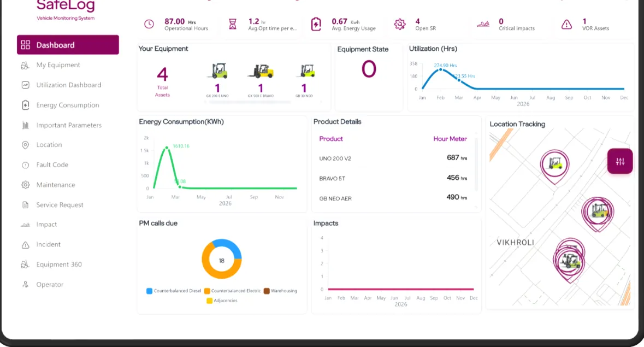Select the UNO 200 V2 product row
The height and width of the screenshot is (347, 644).
pos(393,158)
